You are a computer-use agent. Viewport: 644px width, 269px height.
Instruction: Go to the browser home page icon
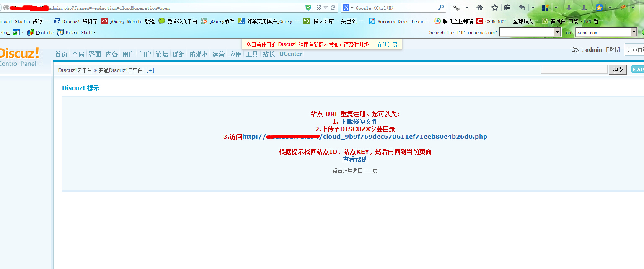click(480, 8)
